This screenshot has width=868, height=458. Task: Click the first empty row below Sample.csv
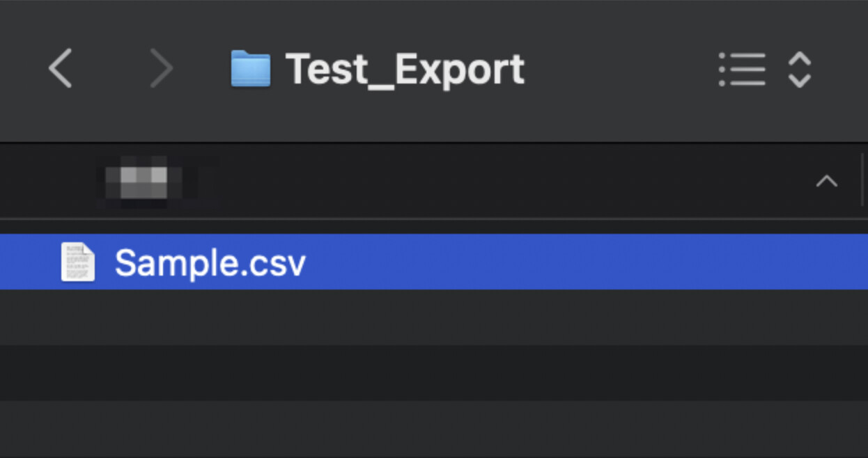(x=433, y=317)
